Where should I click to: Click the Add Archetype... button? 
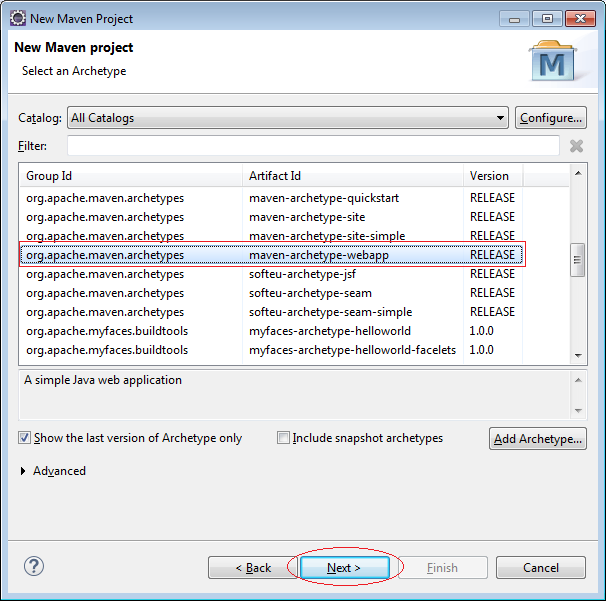pos(538,439)
